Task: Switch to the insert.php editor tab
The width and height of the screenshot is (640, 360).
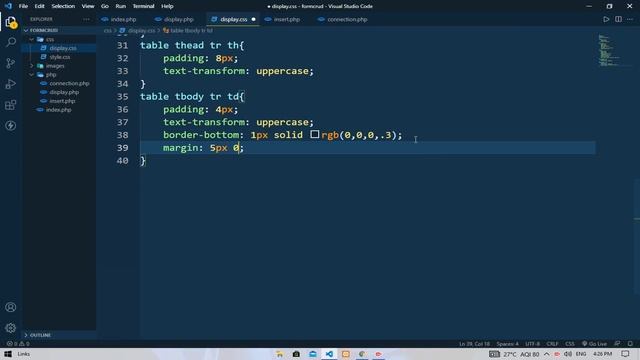Action: [x=287, y=19]
